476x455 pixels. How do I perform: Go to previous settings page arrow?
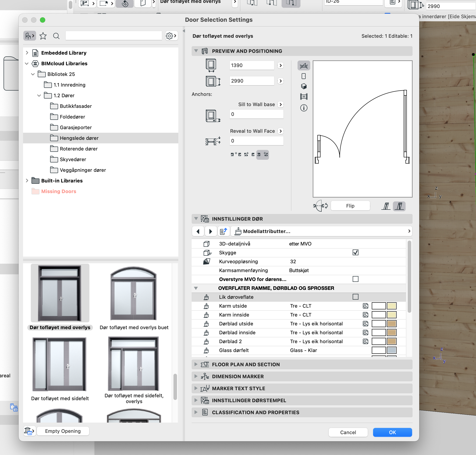tap(198, 231)
